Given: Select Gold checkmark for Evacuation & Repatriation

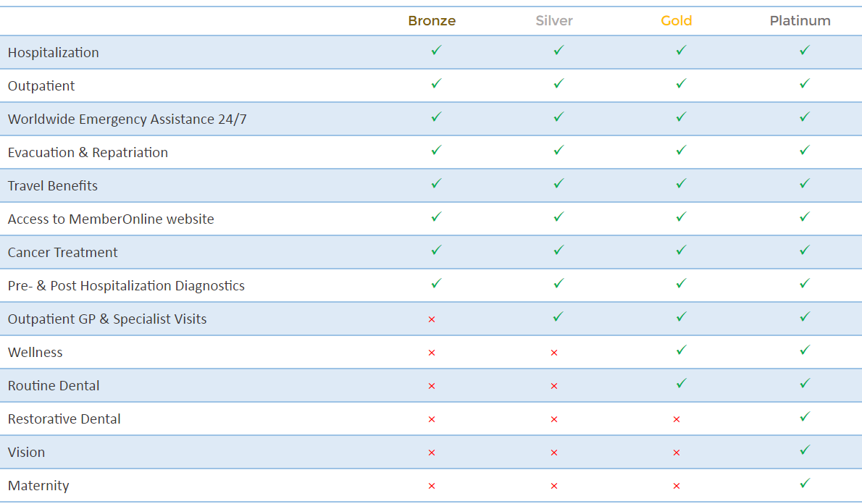Looking at the screenshot, I should [682, 150].
